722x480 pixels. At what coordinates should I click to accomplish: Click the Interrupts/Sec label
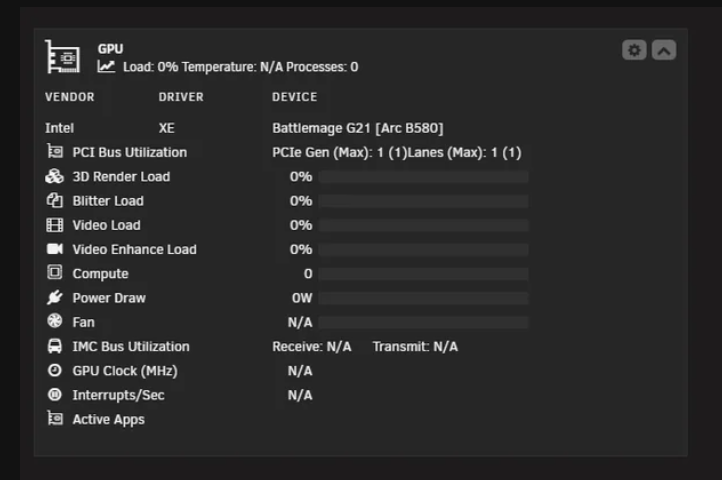click(118, 395)
